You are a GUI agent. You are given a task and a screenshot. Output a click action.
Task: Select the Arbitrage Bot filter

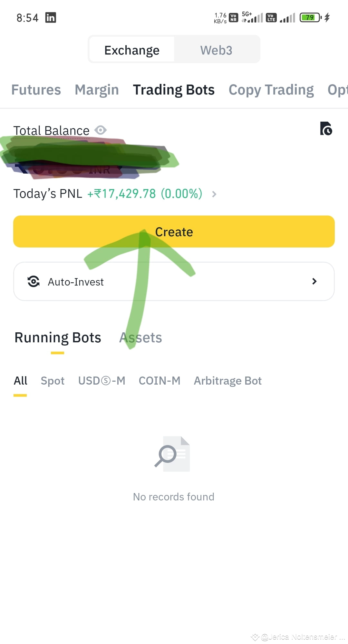(227, 381)
